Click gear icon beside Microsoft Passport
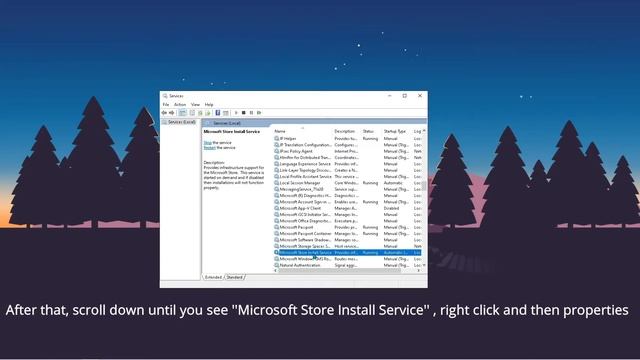Screen dimensions: 640x360 click(x=277, y=227)
